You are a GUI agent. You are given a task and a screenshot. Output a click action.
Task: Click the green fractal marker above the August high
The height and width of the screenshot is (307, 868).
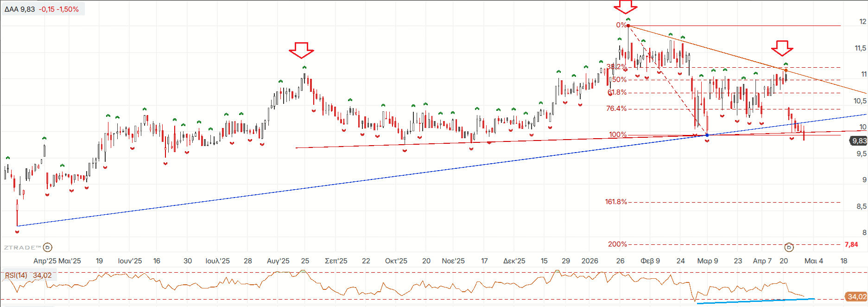point(304,68)
